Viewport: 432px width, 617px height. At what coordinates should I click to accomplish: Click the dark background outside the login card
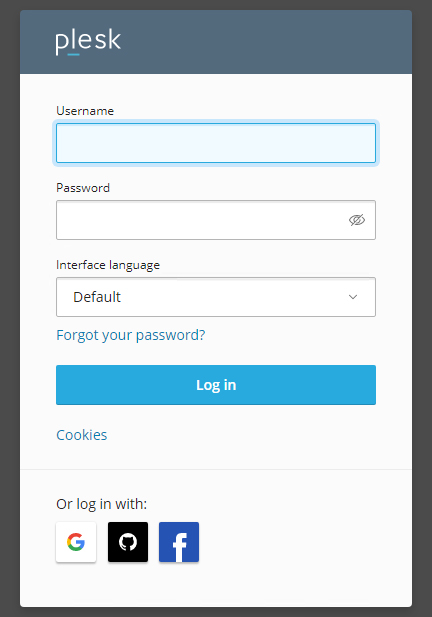[9, 308]
